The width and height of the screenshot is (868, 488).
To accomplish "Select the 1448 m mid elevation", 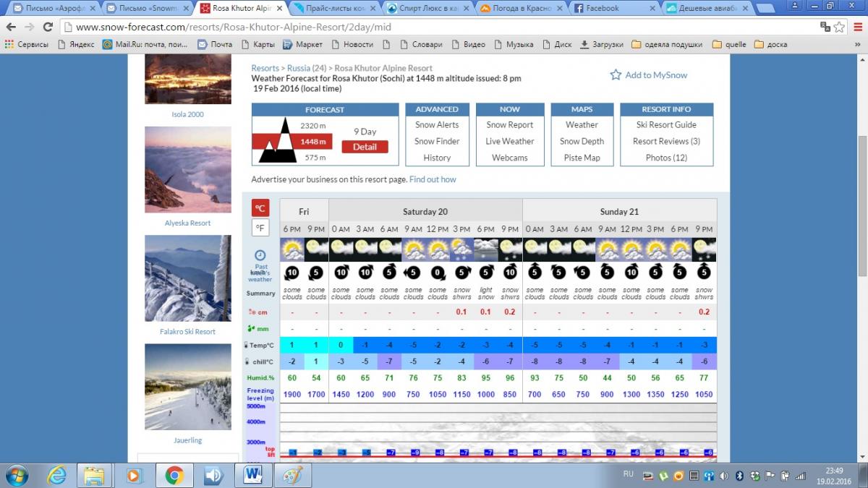I will [313, 142].
